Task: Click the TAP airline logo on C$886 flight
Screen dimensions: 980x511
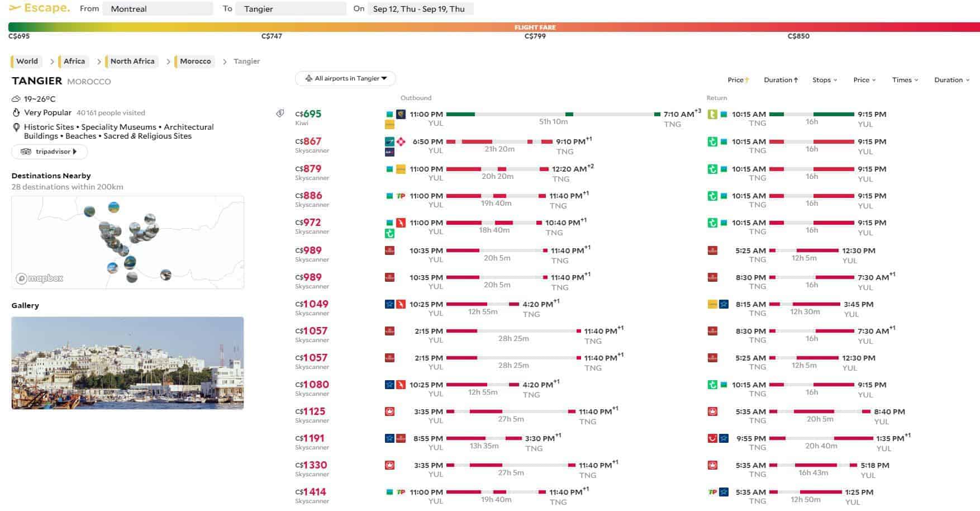Action: pos(401,196)
